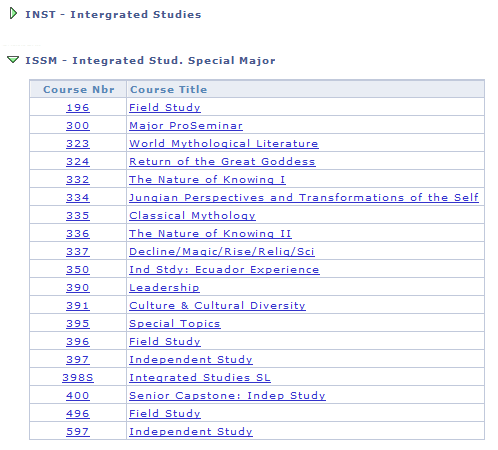Screen dimensions: 498x450
Task: Collapse the ISSM - Integrated Stud. Special Major section
Action: click(13, 60)
